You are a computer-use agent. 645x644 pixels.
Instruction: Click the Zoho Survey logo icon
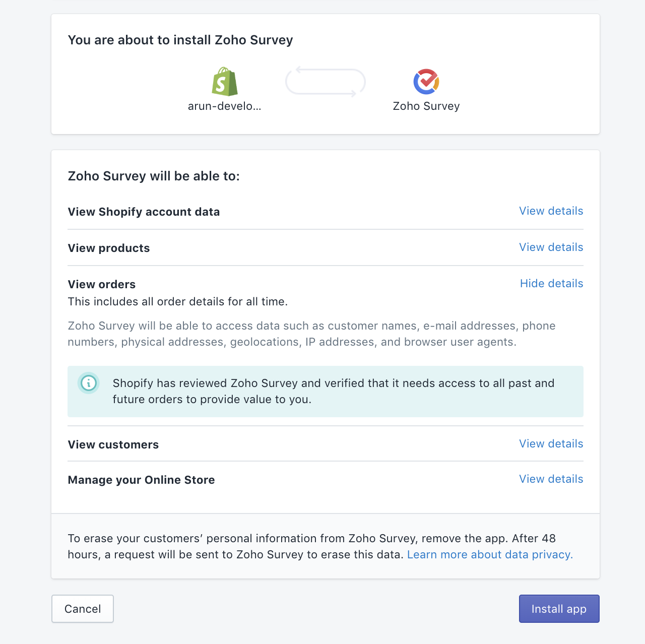(x=426, y=82)
